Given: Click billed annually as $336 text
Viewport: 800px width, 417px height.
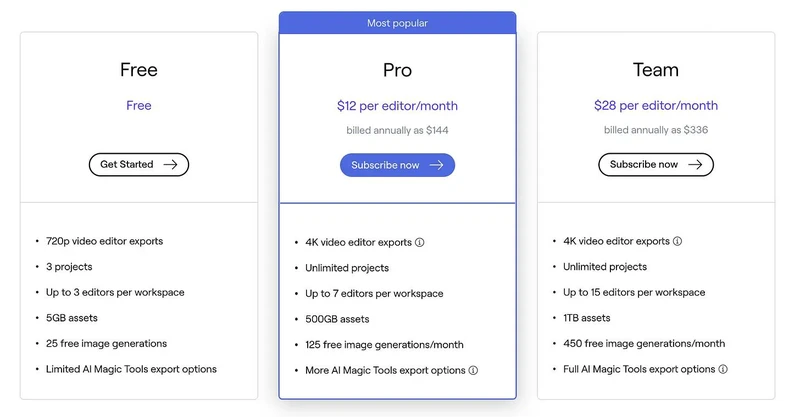Looking at the screenshot, I should [655, 130].
